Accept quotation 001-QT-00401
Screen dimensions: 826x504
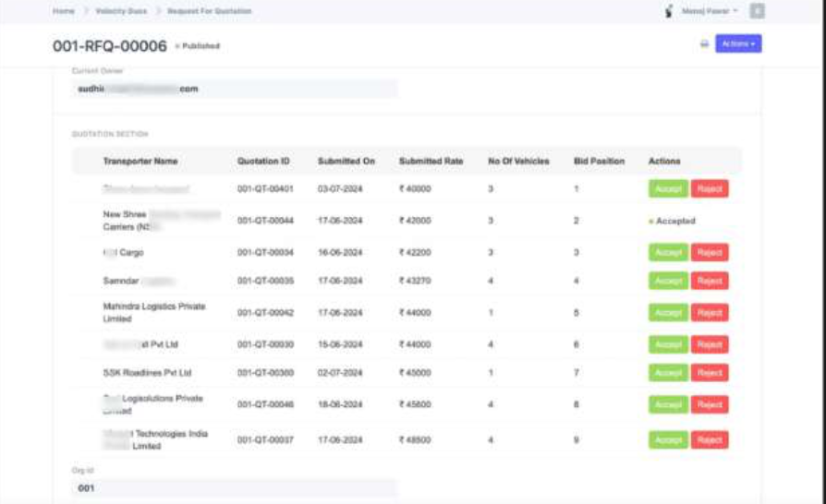[668, 189]
